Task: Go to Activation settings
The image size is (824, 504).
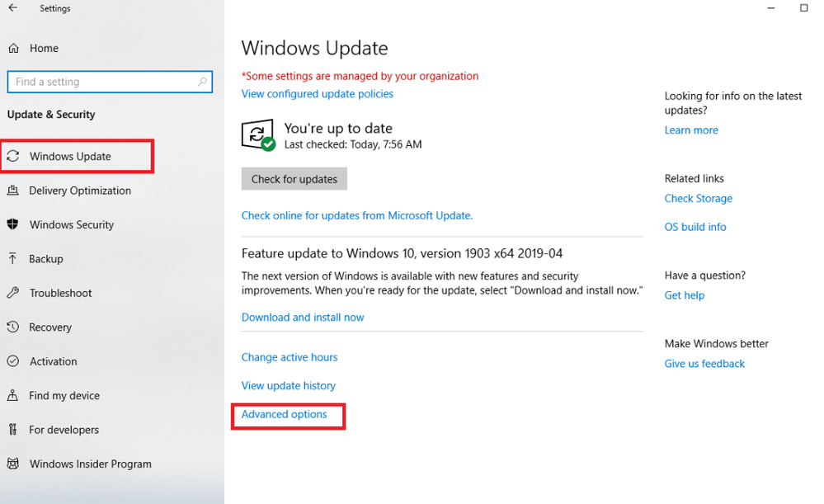Action: tap(53, 361)
